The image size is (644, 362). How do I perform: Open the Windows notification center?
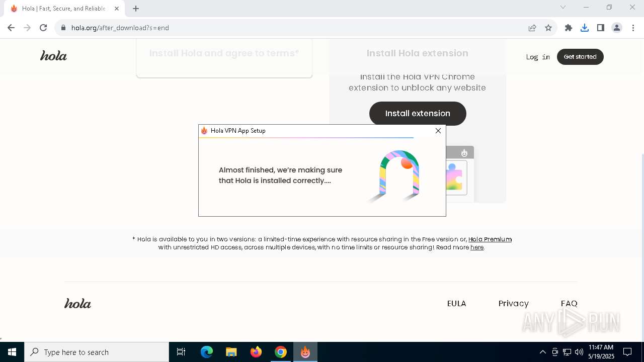tap(627, 352)
